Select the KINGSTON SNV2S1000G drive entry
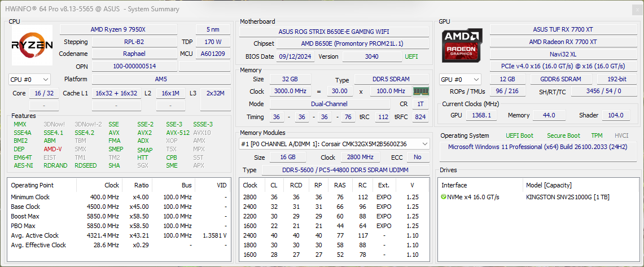The image size is (644, 267). 568,197
